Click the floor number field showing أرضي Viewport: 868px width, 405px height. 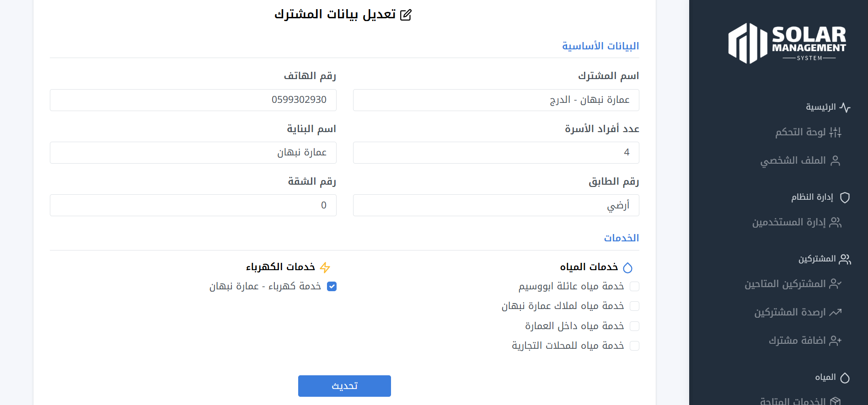[x=496, y=206]
